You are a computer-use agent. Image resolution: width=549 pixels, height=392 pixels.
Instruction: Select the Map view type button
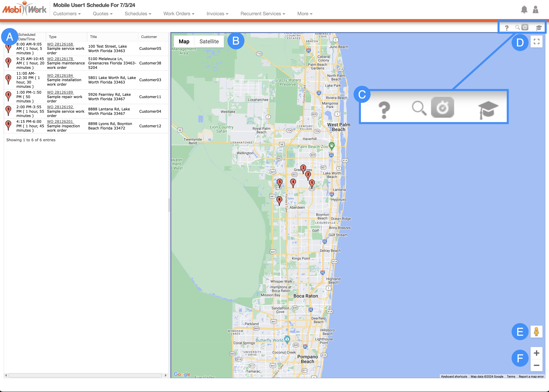(x=184, y=41)
